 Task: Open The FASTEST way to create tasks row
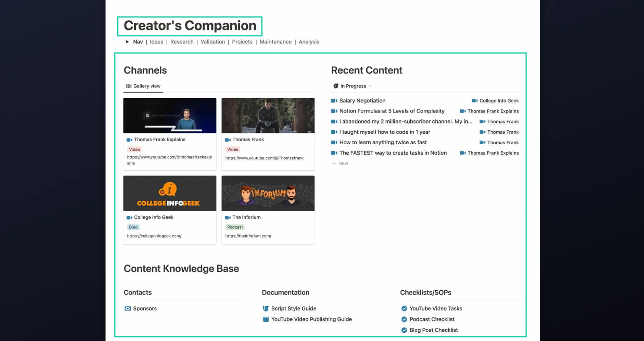[393, 153]
